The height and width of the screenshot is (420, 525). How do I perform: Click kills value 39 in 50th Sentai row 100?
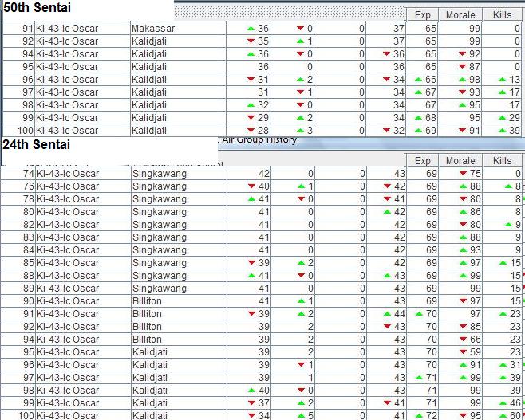(x=515, y=131)
